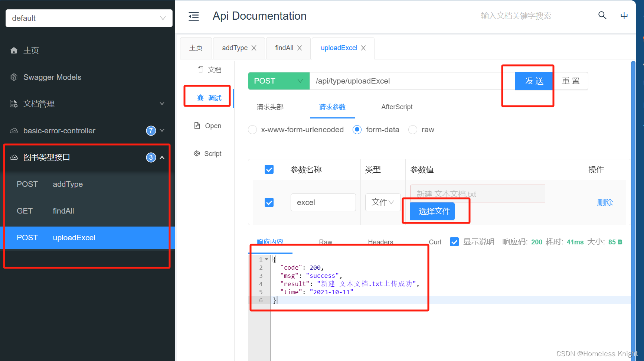Click the 选择文件 button
The height and width of the screenshot is (361, 644).
pos(432,211)
